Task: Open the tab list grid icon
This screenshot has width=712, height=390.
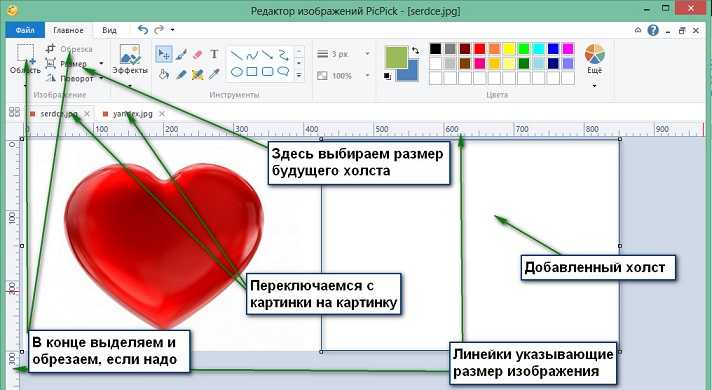Action: (15, 112)
